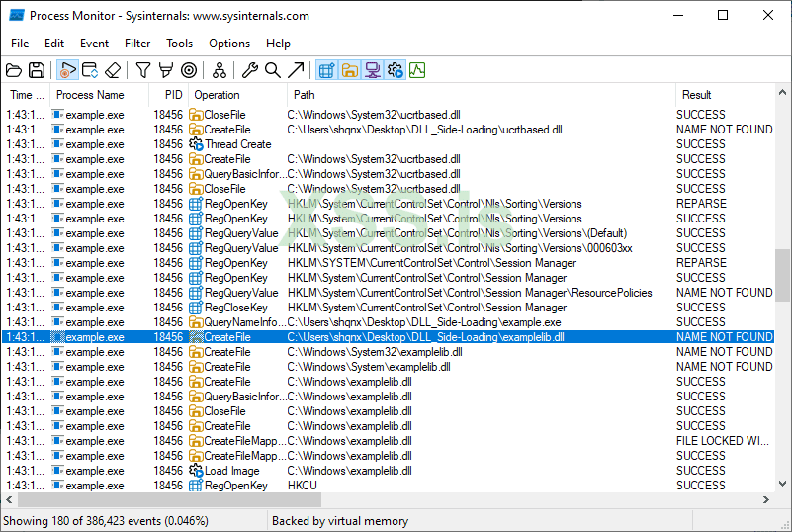
Task: Click the RegCloseKey registry icon
Action: coord(196,308)
